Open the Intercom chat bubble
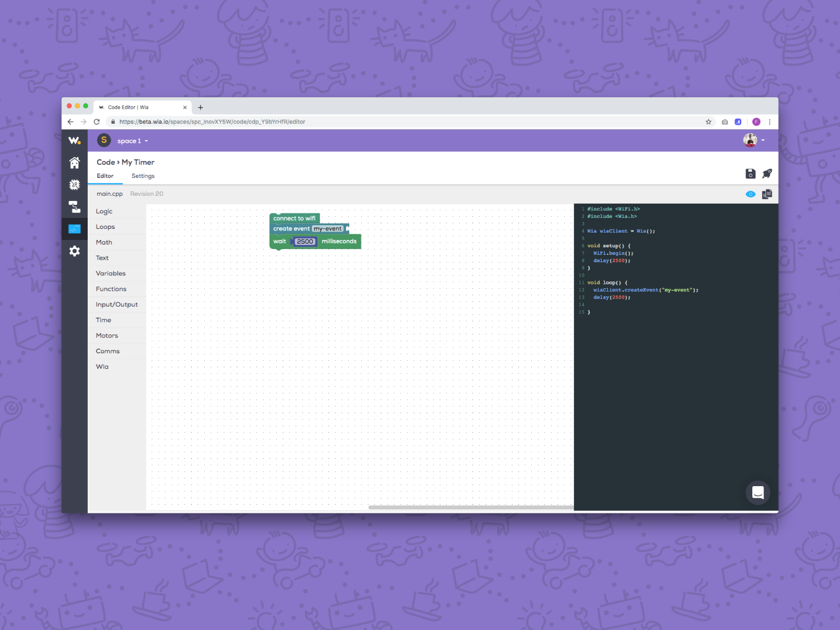This screenshot has width=840, height=630. [x=758, y=492]
